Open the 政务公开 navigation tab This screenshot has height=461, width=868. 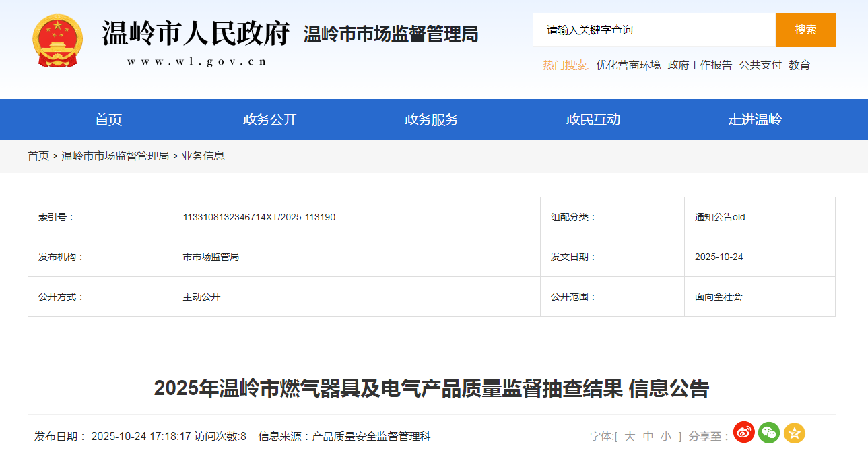coord(270,119)
